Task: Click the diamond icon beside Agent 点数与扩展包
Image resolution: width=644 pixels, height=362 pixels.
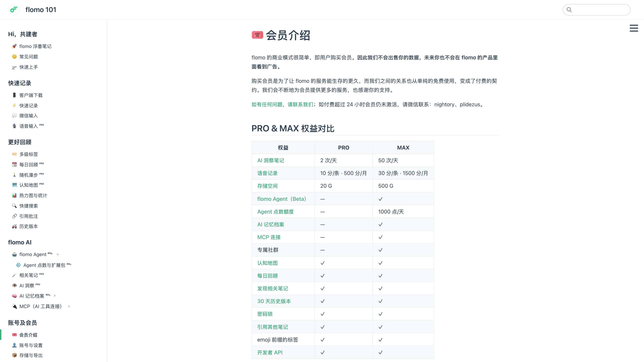Action: coord(18,265)
